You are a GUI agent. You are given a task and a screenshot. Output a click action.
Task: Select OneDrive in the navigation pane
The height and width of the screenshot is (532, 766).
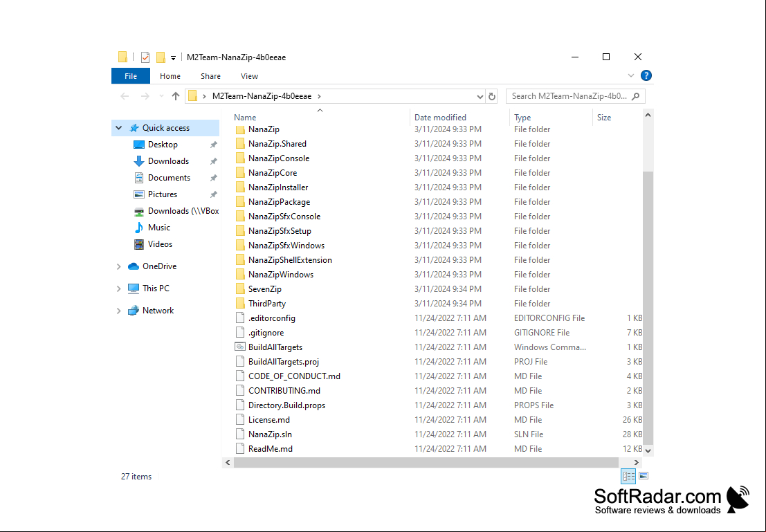click(159, 266)
